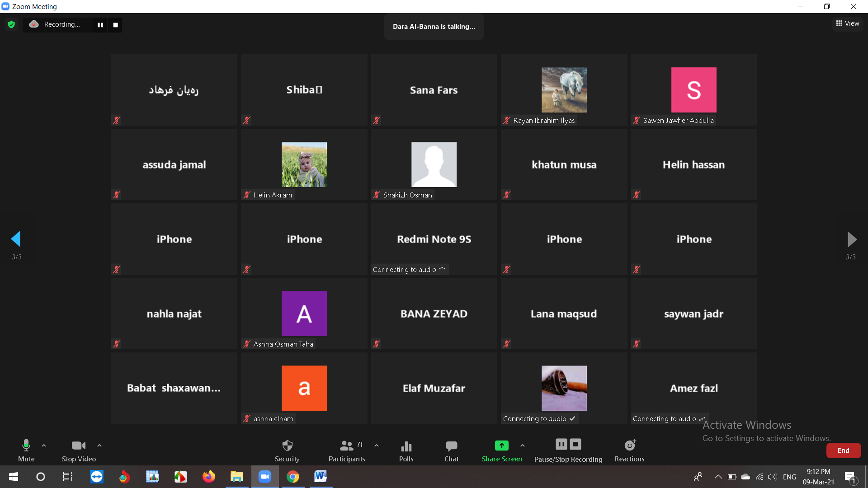Click saywan jadr participant name
This screenshot has height=488, width=868.
pyautogui.click(x=694, y=314)
